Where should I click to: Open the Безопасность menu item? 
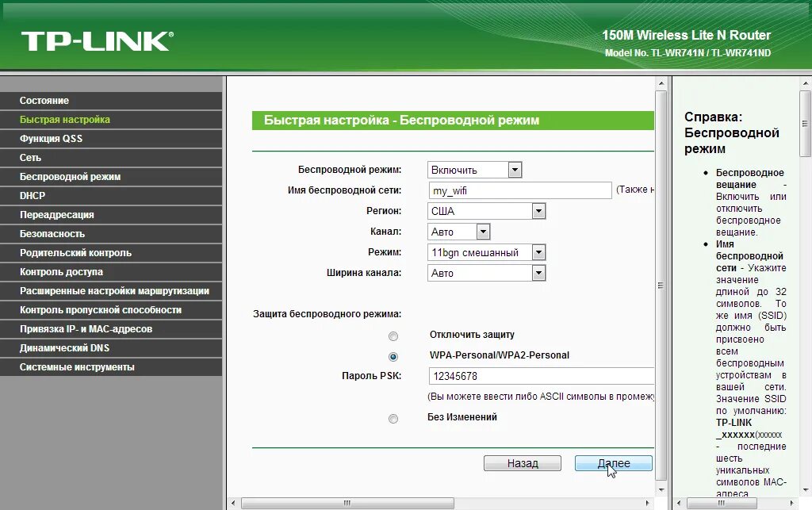111,233
